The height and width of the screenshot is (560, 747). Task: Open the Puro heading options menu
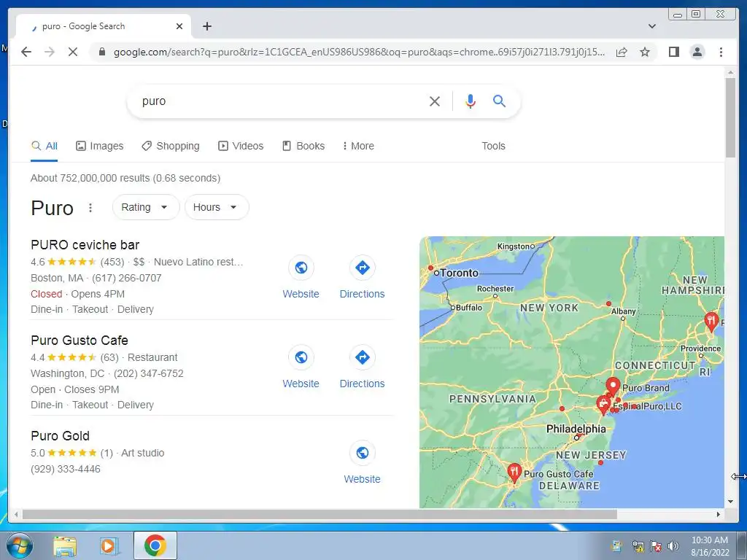tap(90, 208)
